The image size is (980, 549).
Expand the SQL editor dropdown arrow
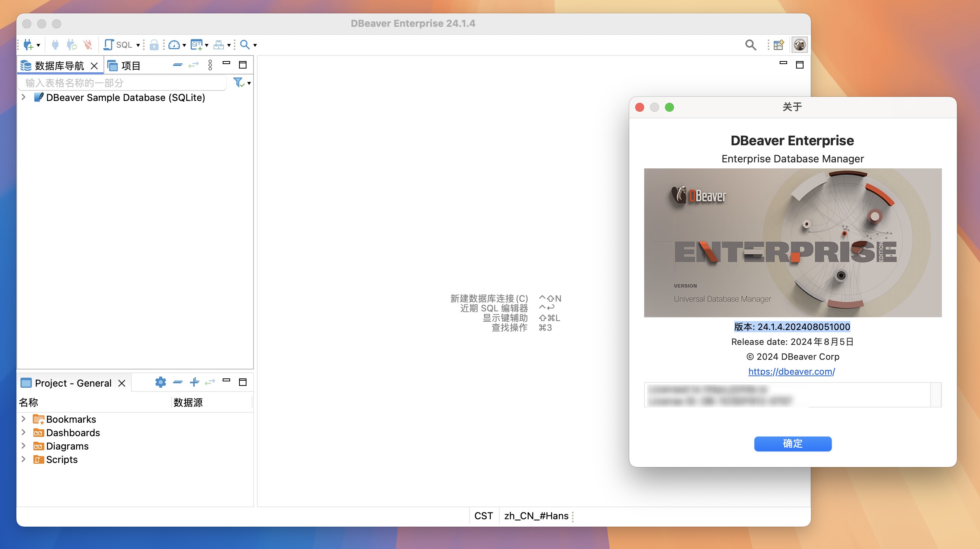[x=138, y=45]
